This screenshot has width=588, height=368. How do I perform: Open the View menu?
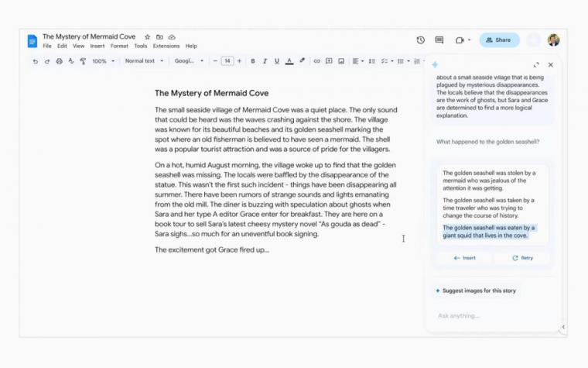(78, 46)
